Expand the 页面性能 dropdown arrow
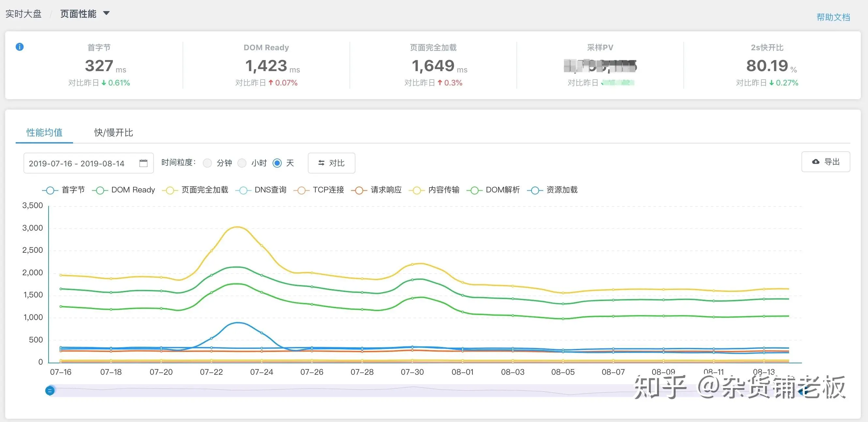Screen dimensions: 868x422 coord(107,13)
